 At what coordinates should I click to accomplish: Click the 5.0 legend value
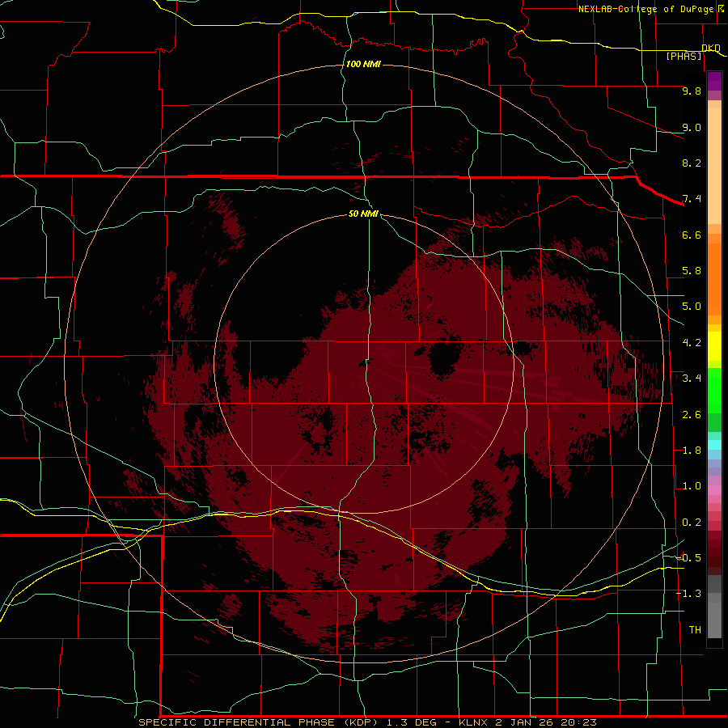[x=692, y=307]
